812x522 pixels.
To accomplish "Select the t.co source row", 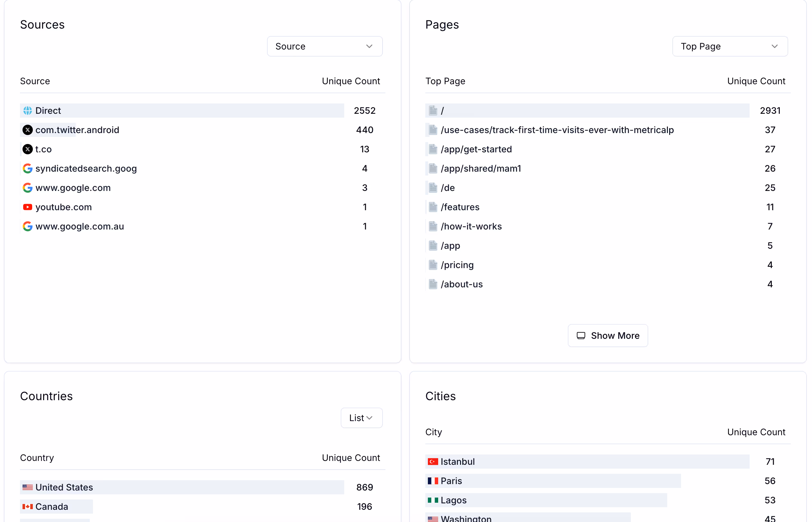I will pos(43,149).
